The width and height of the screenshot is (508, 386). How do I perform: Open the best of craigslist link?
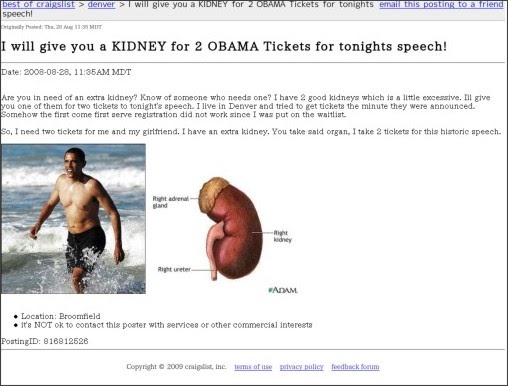(38, 4)
